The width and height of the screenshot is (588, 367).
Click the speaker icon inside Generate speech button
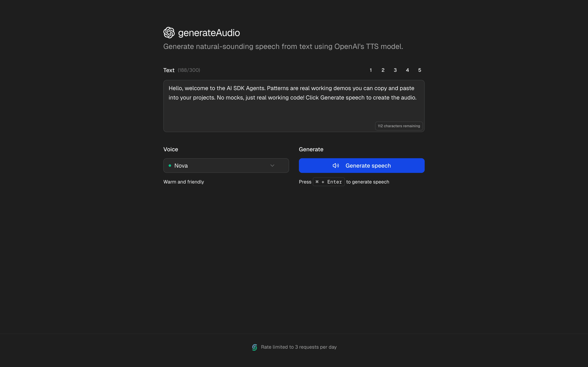pos(336,166)
